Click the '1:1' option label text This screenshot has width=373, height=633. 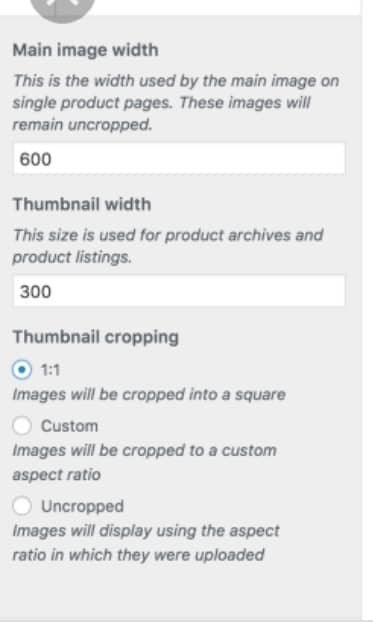point(50,370)
